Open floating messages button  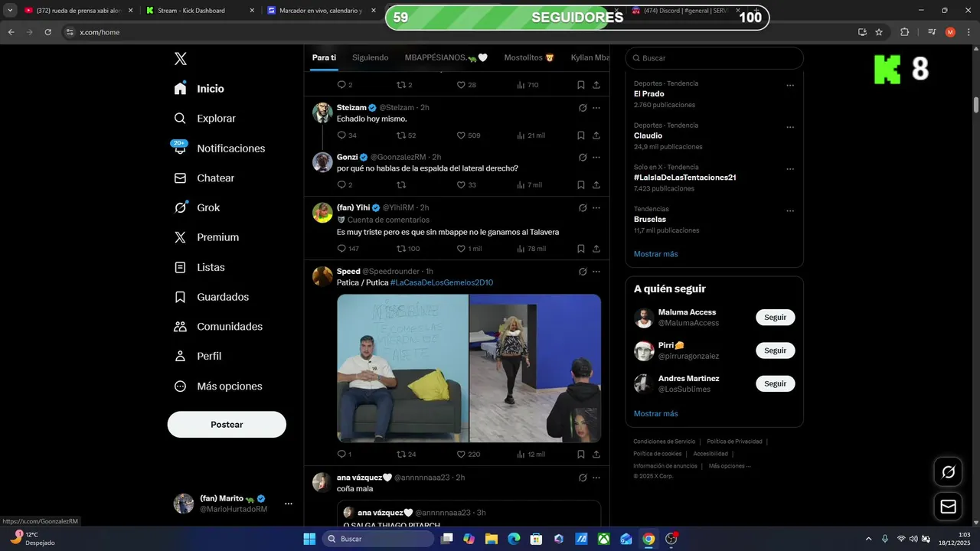[948, 507]
